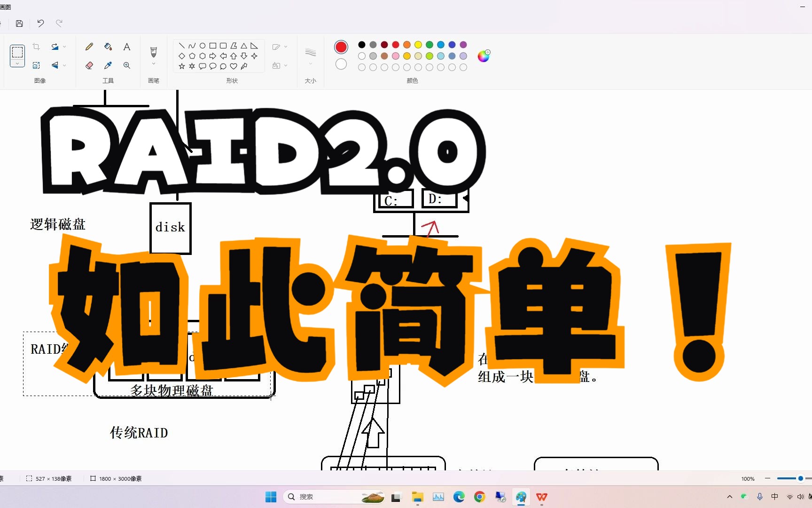Screen dimensions: 812x508
Task: Show hidden system tray icons
Action: [730, 497]
